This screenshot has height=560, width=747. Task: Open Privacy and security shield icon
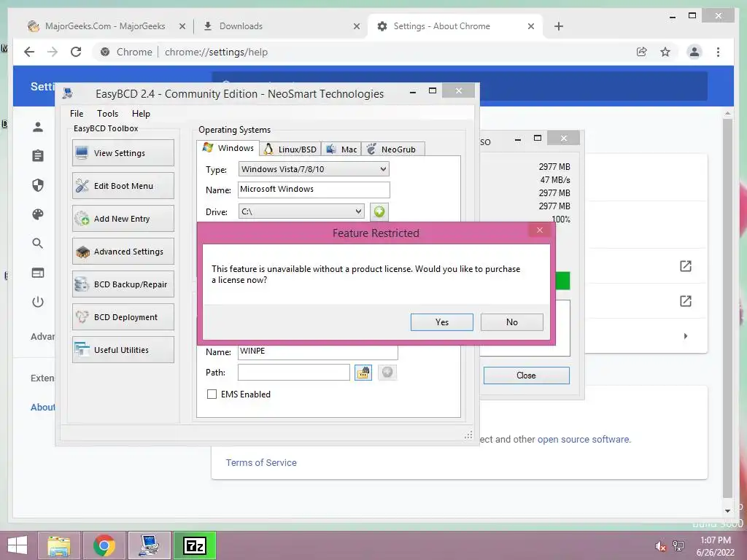38,185
